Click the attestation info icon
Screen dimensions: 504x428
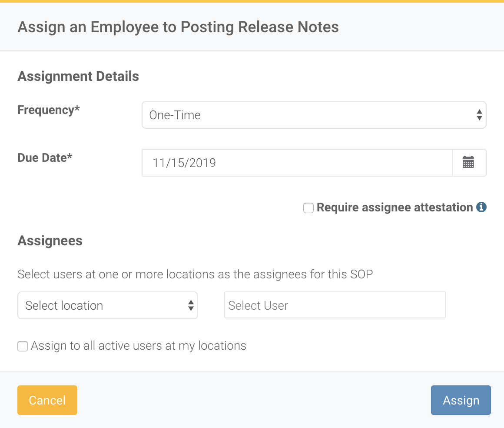pos(481,207)
